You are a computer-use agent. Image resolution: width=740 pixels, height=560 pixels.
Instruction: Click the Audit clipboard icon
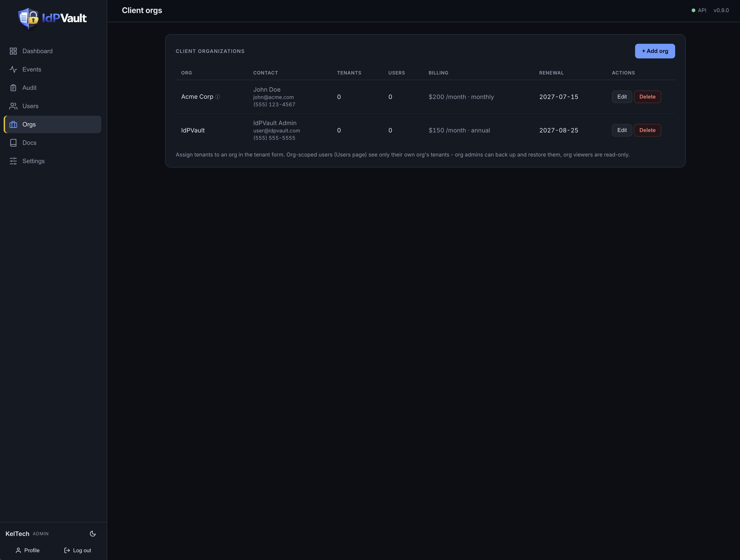click(x=13, y=88)
